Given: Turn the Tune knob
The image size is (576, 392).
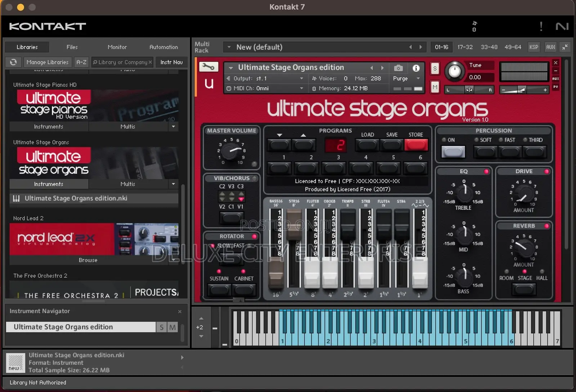Looking at the screenshot, I should (455, 71).
